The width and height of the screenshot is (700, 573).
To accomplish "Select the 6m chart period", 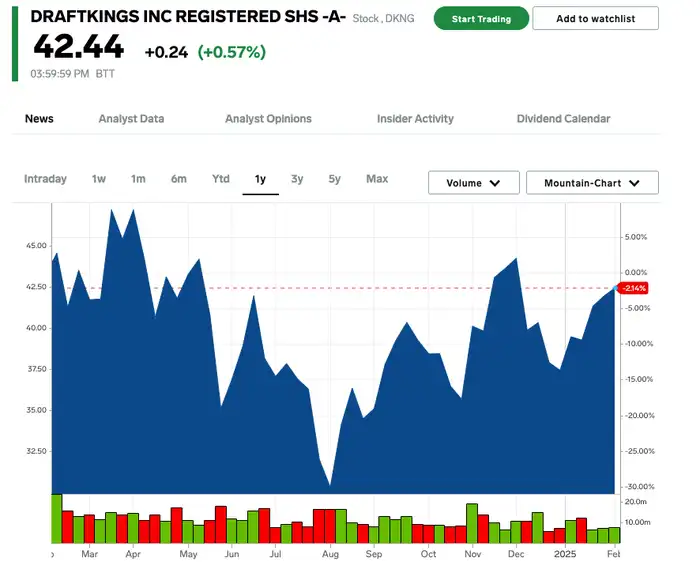I will (179, 179).
